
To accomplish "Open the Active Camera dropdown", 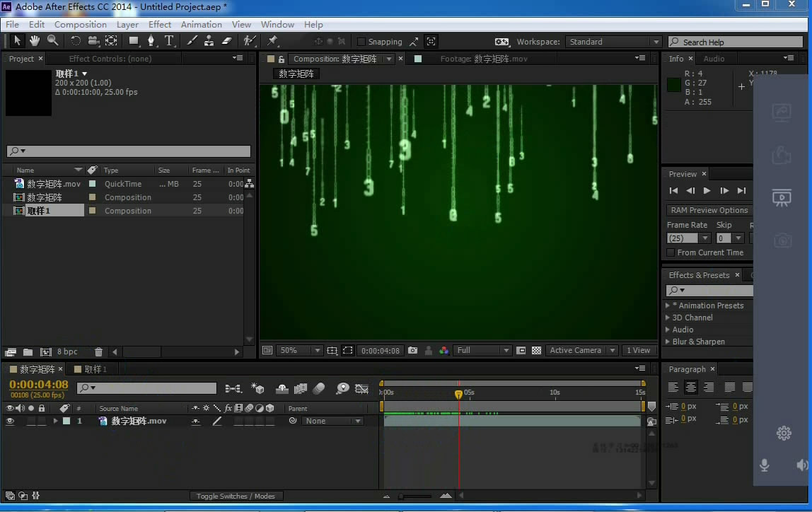I will pos(582,351).
